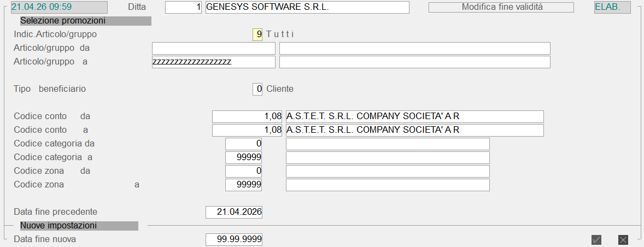Click the cancel X icon
The height and width of the screenshot is (247, 644).
click(623, 240)
